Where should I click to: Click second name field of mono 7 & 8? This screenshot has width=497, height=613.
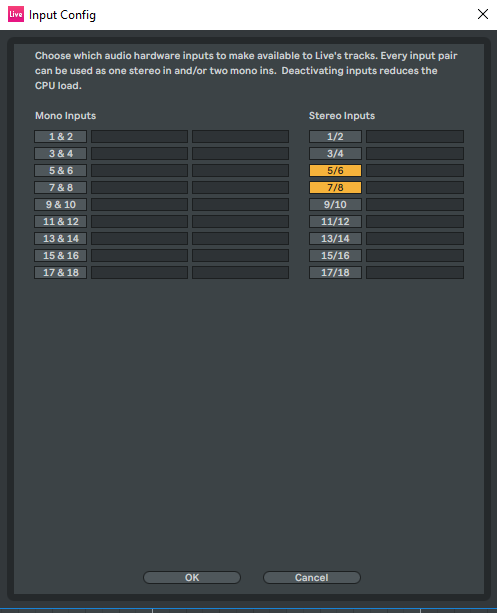coord(240,187)
